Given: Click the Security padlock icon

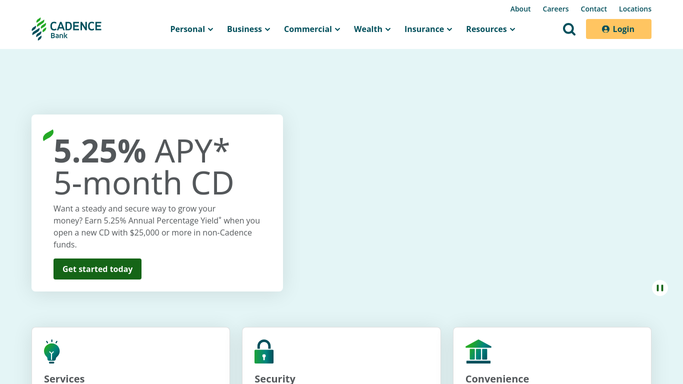Looking at the screenshot, I should coord(264,351).
